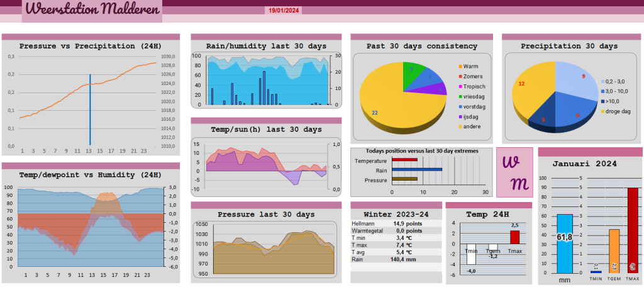Select the purple ijsdag legend entry

coord(468,117)
